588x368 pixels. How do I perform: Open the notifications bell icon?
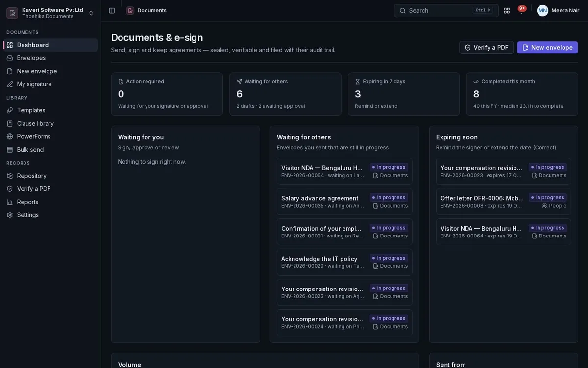[521, 10]
